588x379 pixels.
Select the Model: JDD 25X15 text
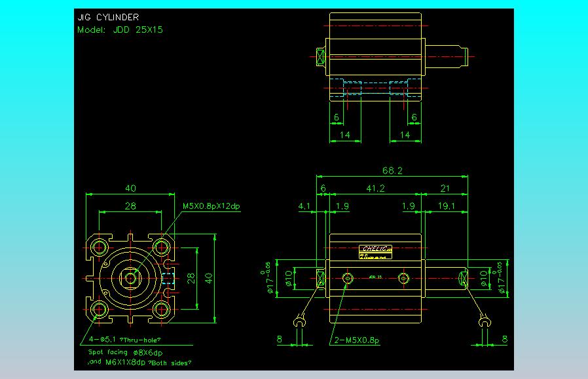pos(120,29)
